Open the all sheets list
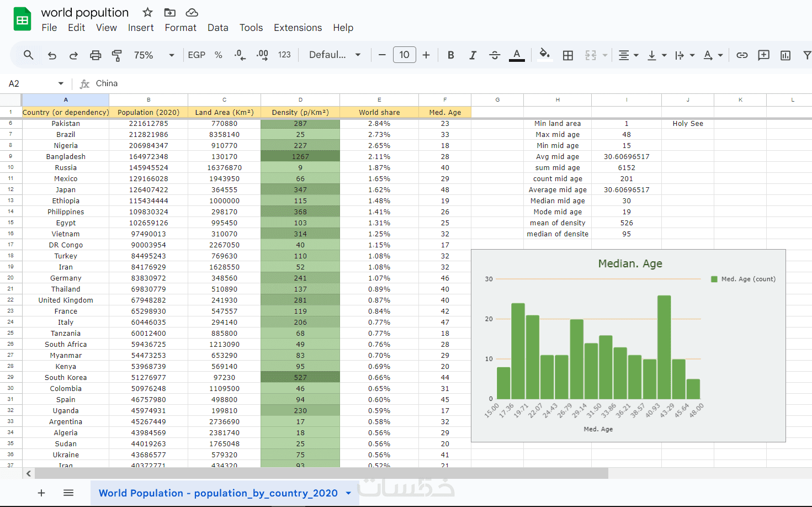Image resolution: width=812 pixels, height=507 pixels. click(x=68, y=493)
